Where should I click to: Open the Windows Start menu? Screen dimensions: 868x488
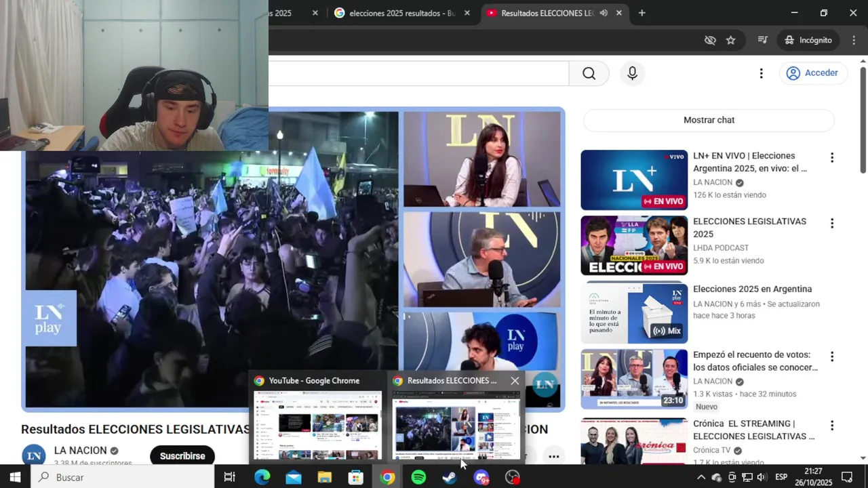click(x=15, y=477)
